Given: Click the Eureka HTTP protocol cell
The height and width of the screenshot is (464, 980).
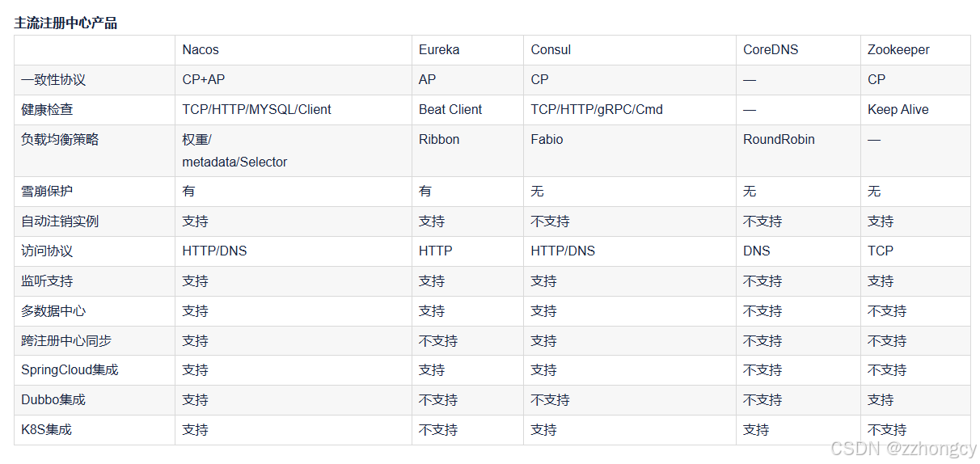Looking at the screenshot, I should click(436, 251).
